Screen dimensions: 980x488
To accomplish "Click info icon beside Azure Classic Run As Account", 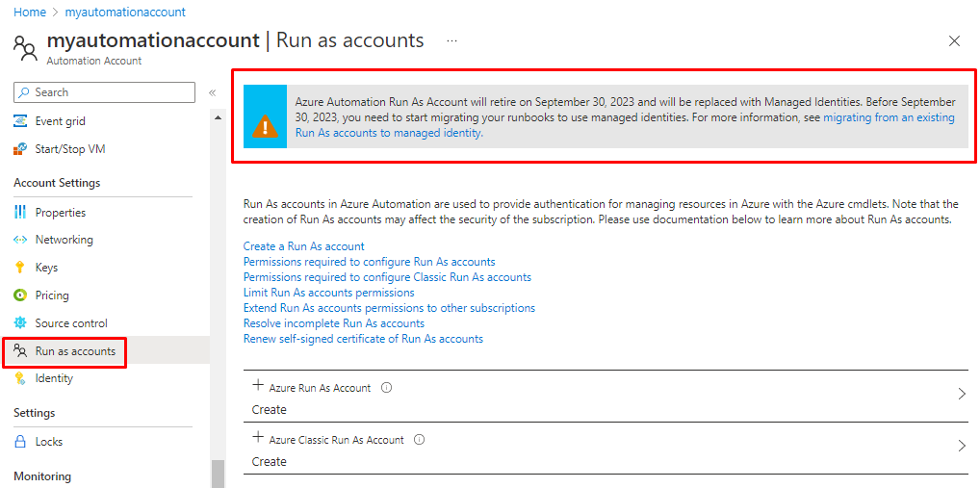I will pyautogui.click(x=419, y=440).
